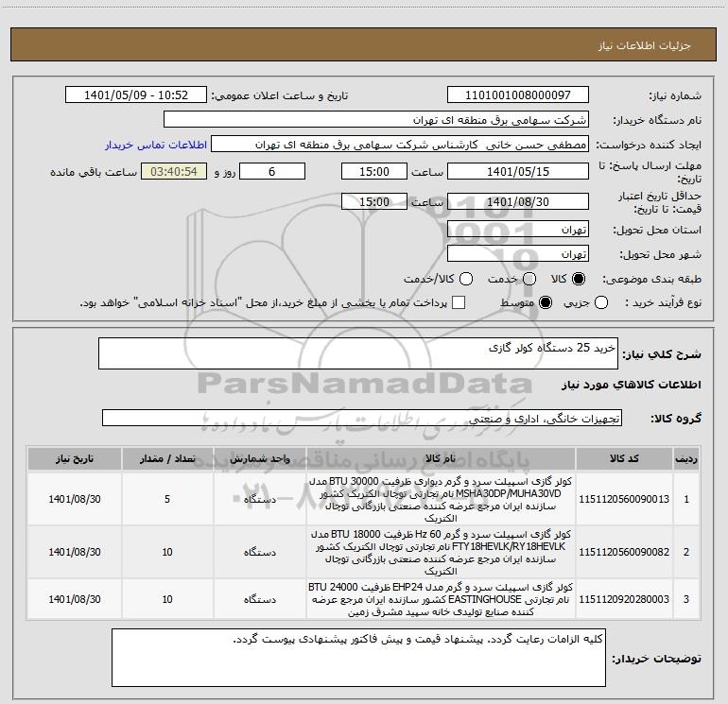The image size is (728, 704).
Task: Click the response deadline date 1401/05/15
Action: pos(518,171)
